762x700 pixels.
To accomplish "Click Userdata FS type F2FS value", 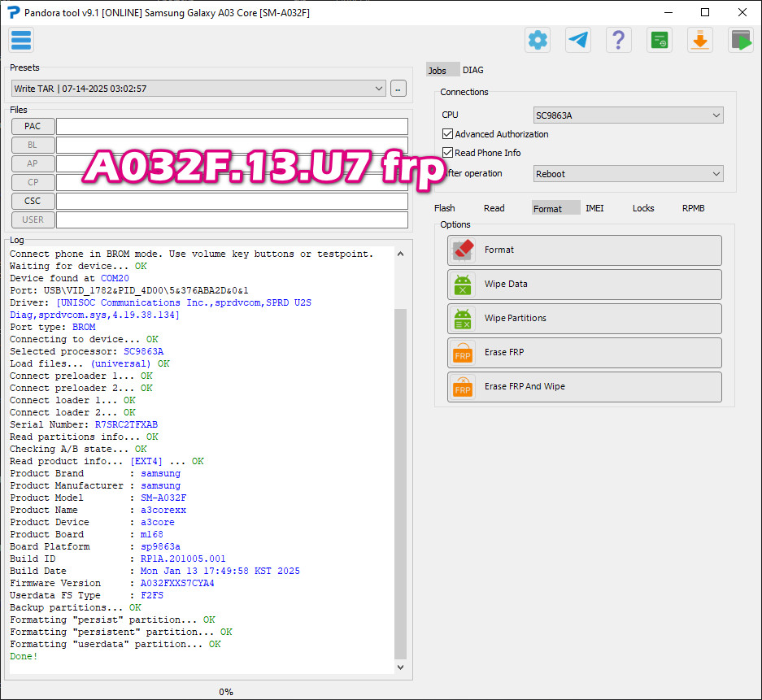I will click(x=152, y=595).
